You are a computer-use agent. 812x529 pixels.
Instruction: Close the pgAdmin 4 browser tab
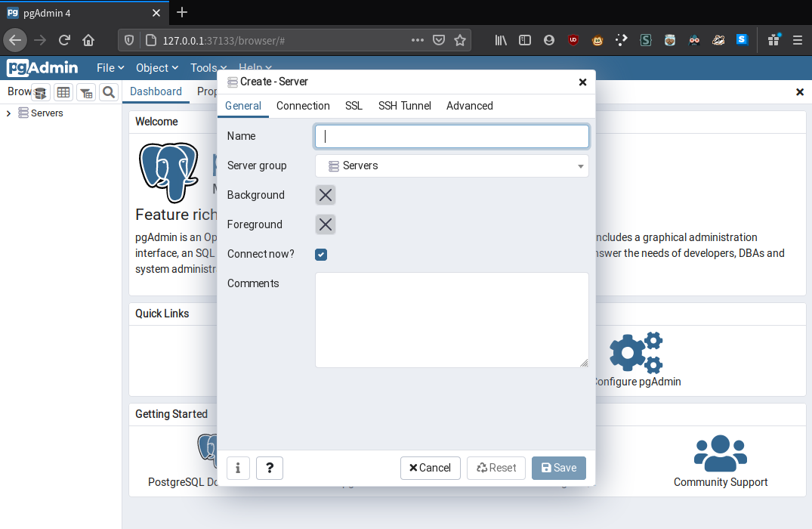pyautogui.click(x=156, y=13)
